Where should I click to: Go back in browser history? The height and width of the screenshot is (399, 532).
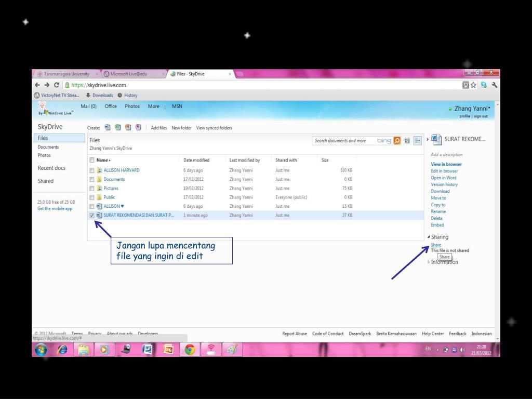[x=37, y=85]
